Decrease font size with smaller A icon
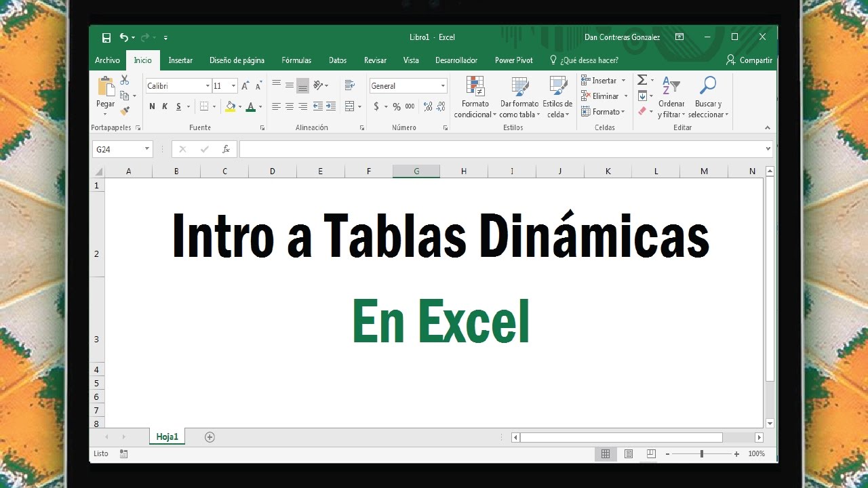Image resolution: width=868 pixels, height=488 pixels. [258, 86]
